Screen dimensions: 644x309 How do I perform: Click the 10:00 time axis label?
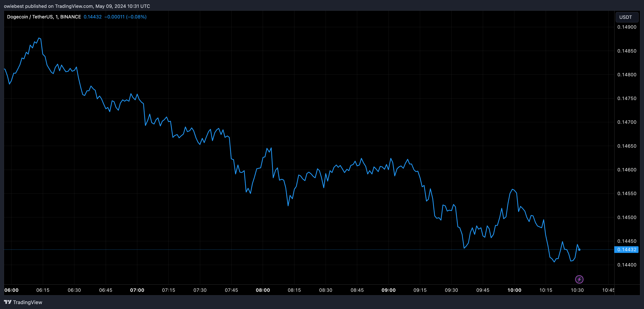pos(514,290)
